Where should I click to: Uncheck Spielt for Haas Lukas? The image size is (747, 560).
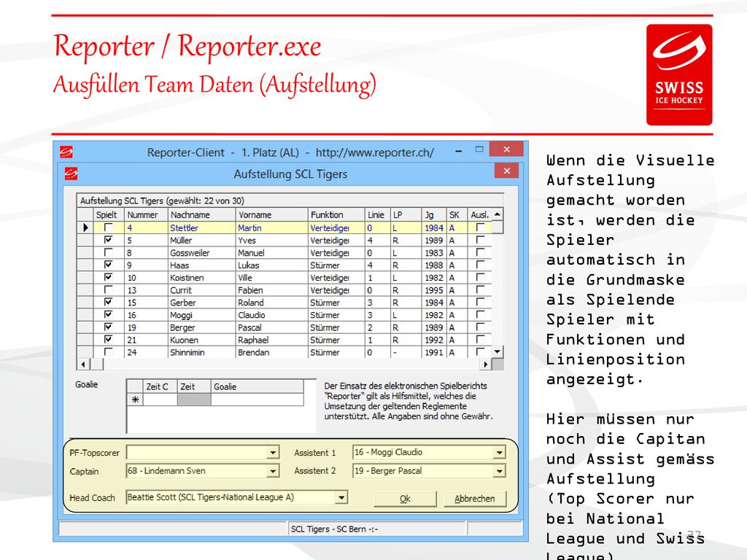109,264
